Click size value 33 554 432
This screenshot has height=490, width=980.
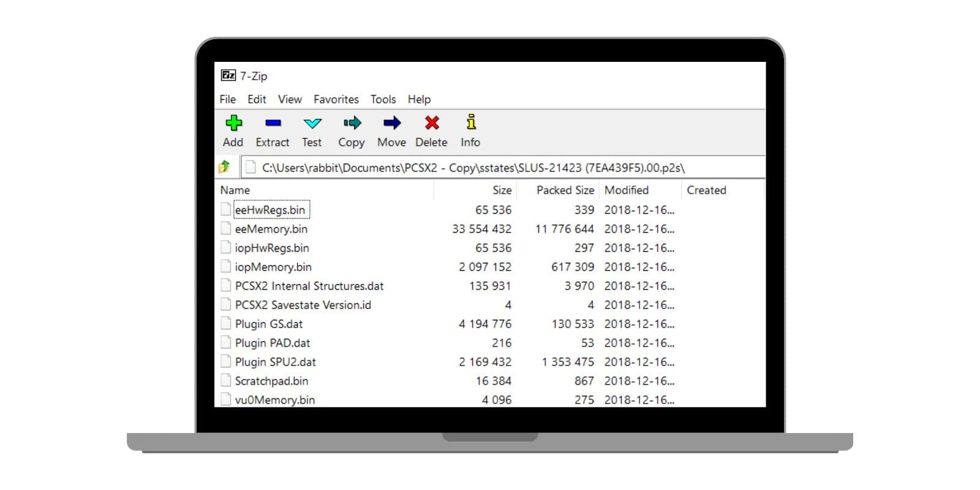pyautogui.click(x=482, y=228)
